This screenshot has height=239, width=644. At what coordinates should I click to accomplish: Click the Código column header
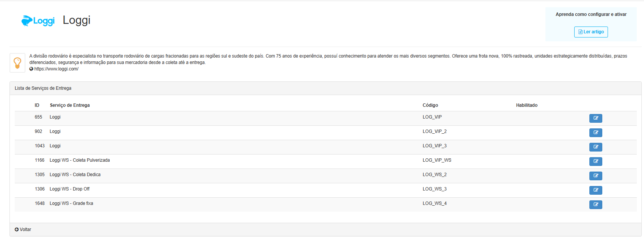(x=430, y=105)
